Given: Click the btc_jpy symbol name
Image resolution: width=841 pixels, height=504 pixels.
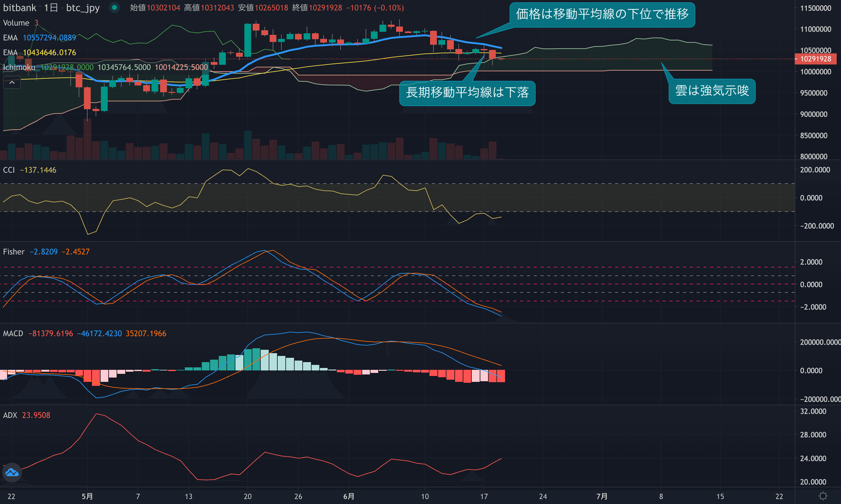Looking at the screenshot, I should (x=83, y=7).
